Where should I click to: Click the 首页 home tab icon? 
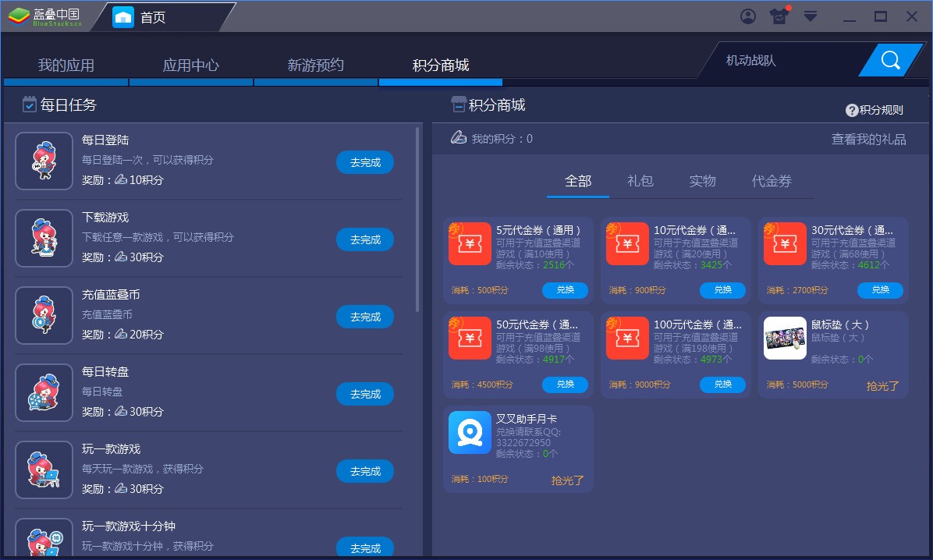pyautogui.click(x=123, y=16)
